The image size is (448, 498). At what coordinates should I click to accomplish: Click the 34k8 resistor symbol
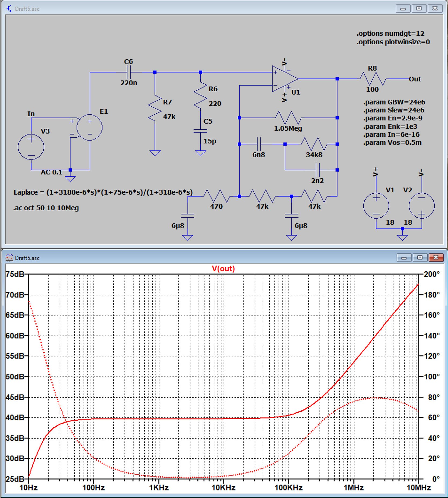pos(314,144)
